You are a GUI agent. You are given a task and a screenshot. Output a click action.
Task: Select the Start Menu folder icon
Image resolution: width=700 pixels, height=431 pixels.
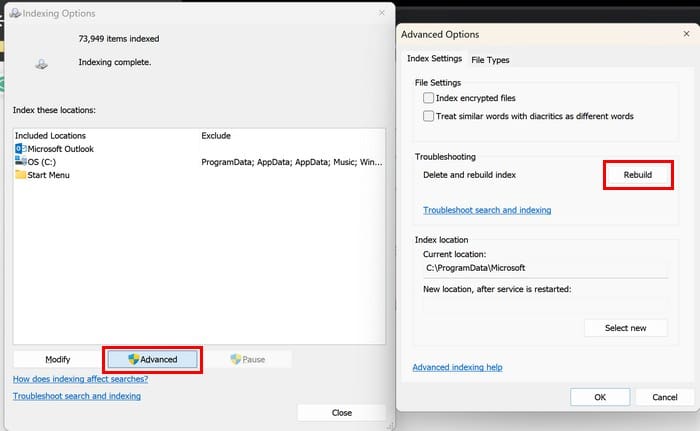(21, 174)
